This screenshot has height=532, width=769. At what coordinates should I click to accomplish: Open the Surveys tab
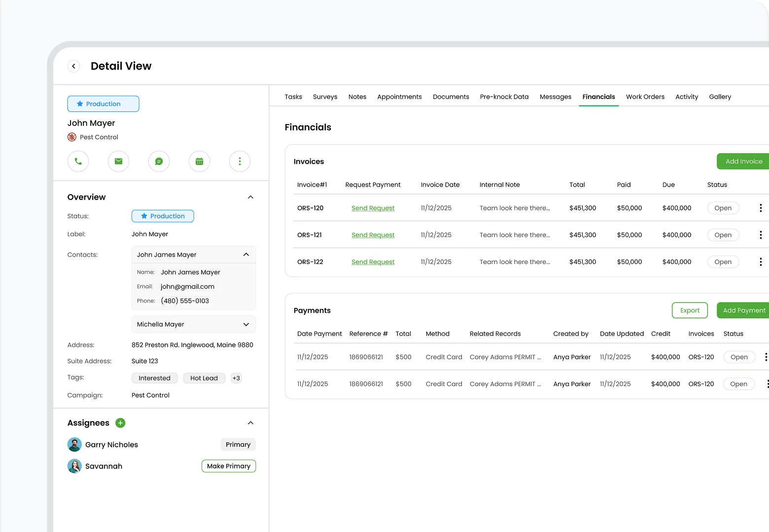[x=325, y=97]
